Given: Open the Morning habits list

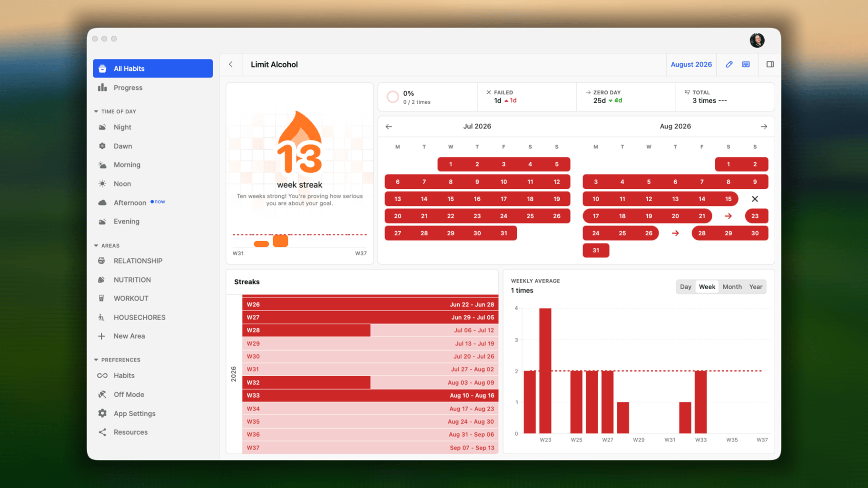Looking at the screenshot, I should 153,165.
